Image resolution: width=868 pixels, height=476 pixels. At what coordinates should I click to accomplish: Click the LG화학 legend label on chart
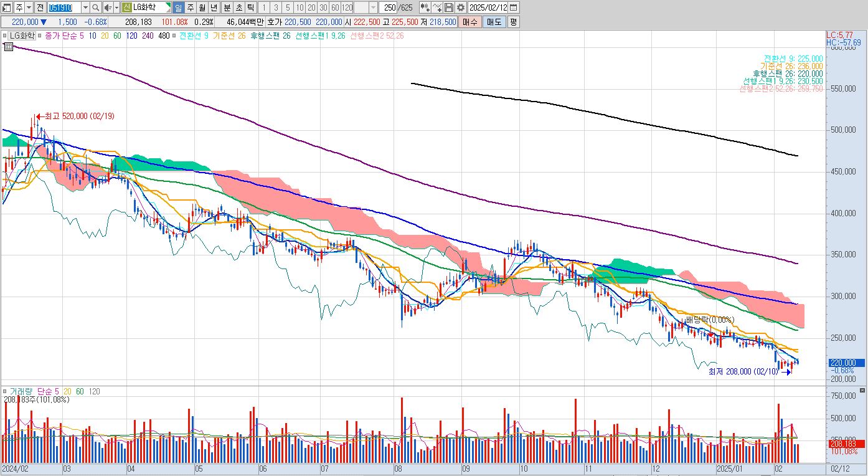click(x=22, y=36)
